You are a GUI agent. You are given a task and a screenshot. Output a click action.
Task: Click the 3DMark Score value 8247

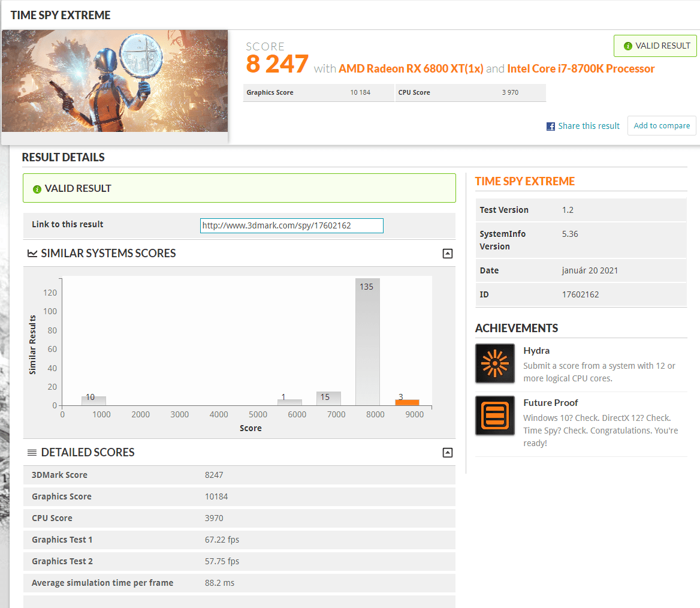coord(214,475)
